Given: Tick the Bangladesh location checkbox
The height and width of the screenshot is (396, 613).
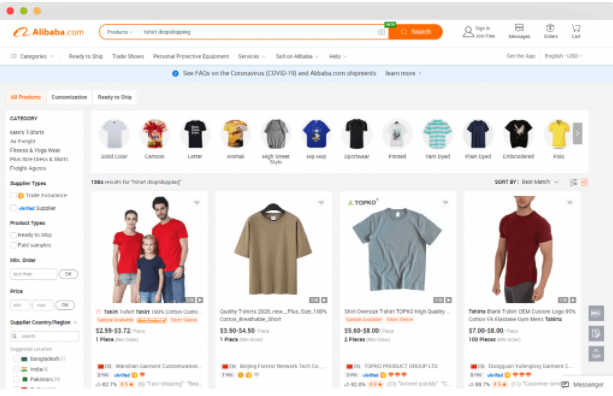Looking at the screenshot, I should 16,359.
